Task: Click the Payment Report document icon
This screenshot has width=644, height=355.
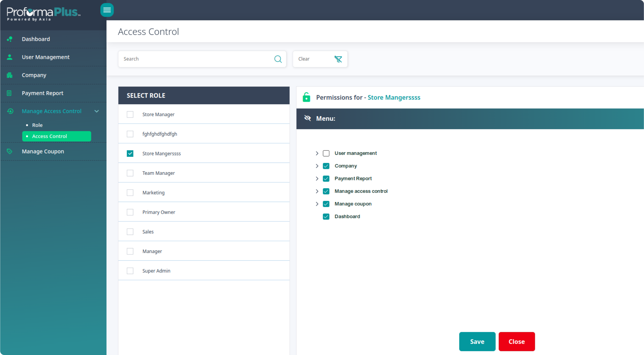Action: [x=9, y=93]
